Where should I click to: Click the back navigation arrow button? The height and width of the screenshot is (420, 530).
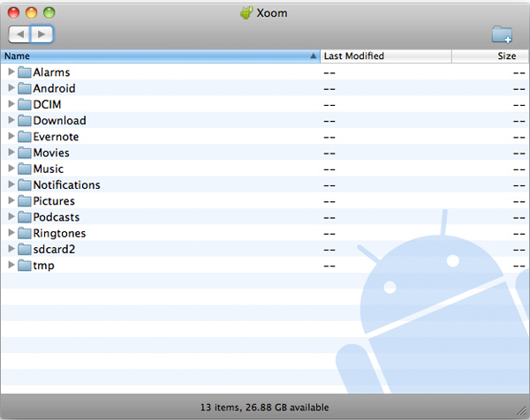pos(19,34)
